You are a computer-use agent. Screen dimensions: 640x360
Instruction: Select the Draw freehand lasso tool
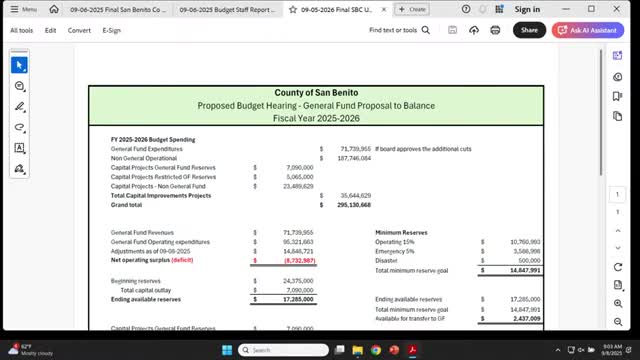[x=19, y=127]
